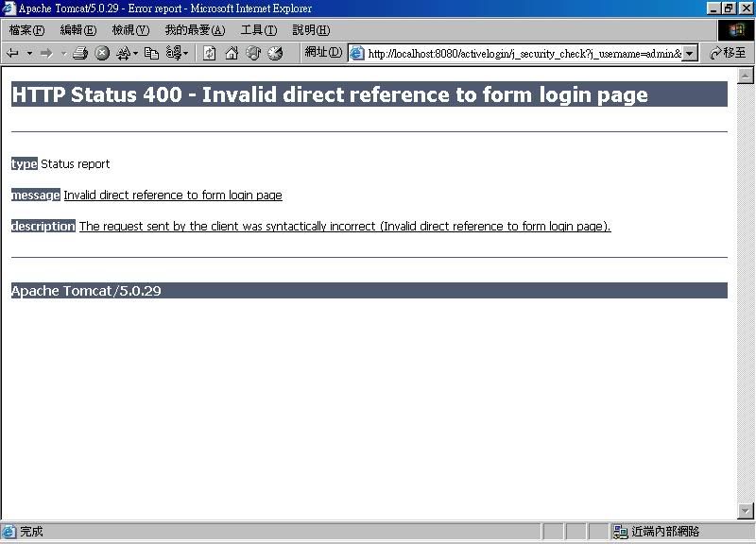The height and width of the screenshot is (544, 756).
Task: Open the 編輯(E) Edit menu
Action: coord(78,30)
